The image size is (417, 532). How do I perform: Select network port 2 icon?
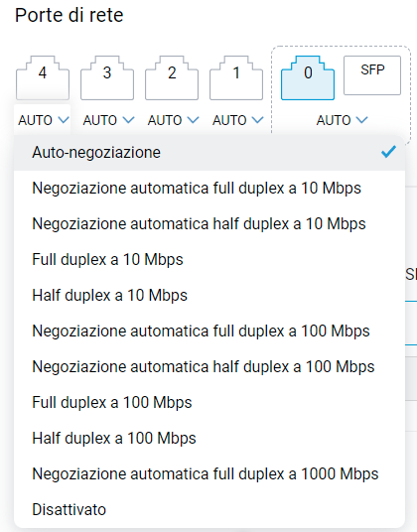coord(172,78)
